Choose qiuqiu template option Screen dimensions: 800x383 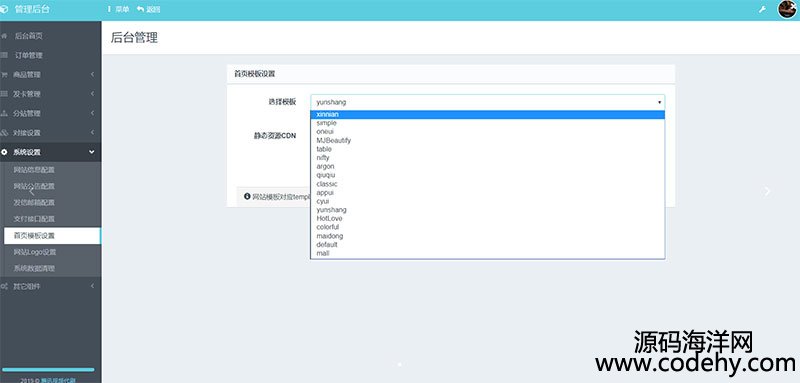[487, 175]
